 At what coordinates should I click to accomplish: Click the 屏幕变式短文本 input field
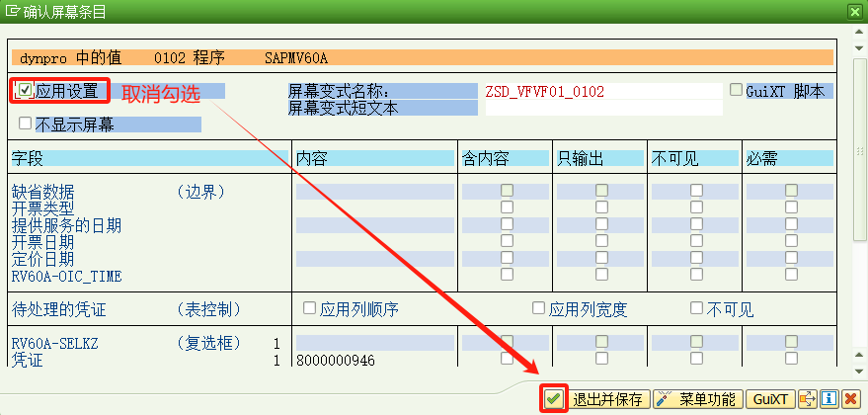click(604, 108)
